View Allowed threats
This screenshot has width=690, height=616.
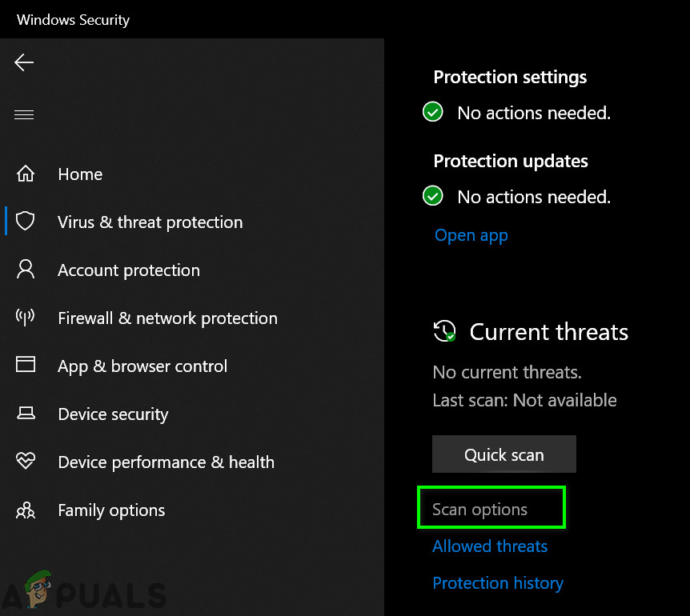(x=490, y=546)
